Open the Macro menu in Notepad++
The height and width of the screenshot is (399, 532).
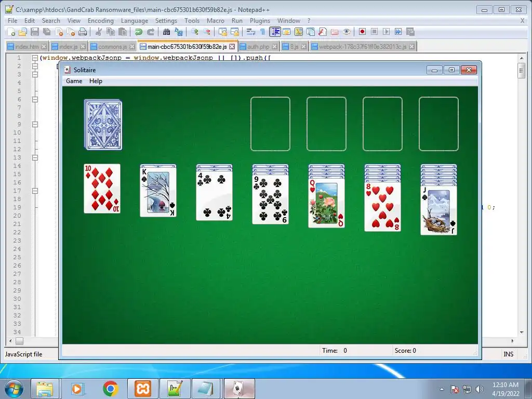click(x=216, y=21)
